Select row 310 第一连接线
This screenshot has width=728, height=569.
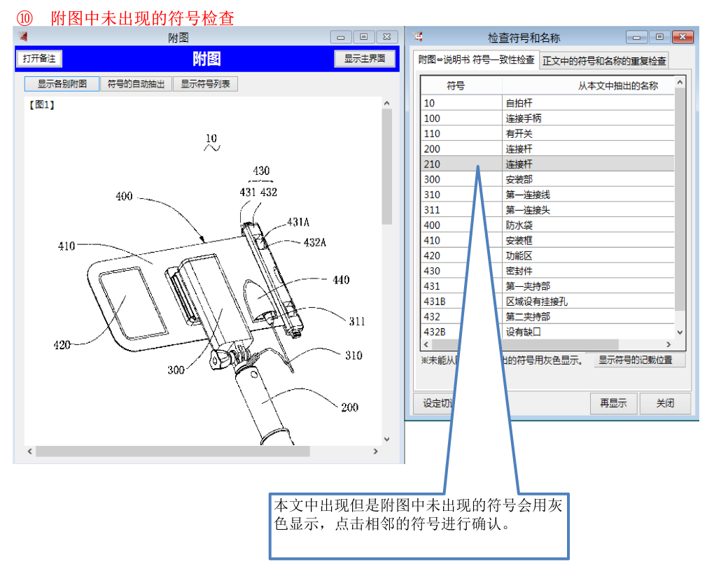547,195
